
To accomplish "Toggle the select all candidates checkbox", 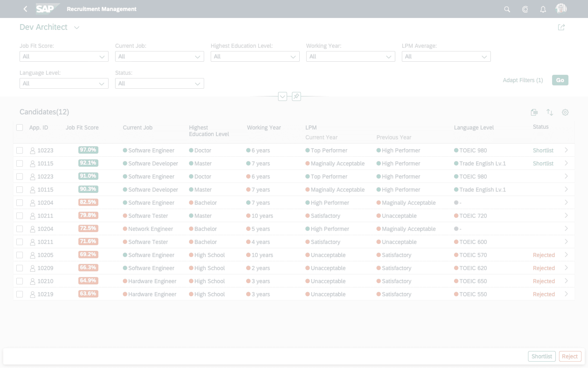I will point(19,128).
